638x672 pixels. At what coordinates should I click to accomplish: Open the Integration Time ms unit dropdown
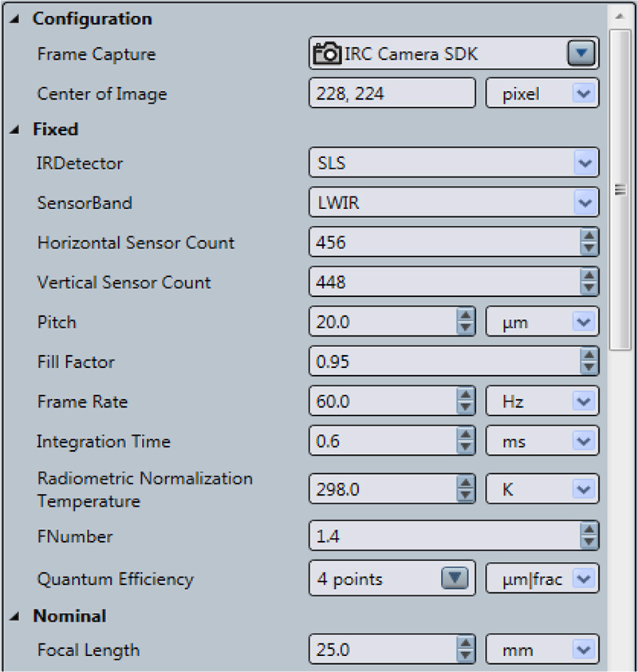coord(584,442)
